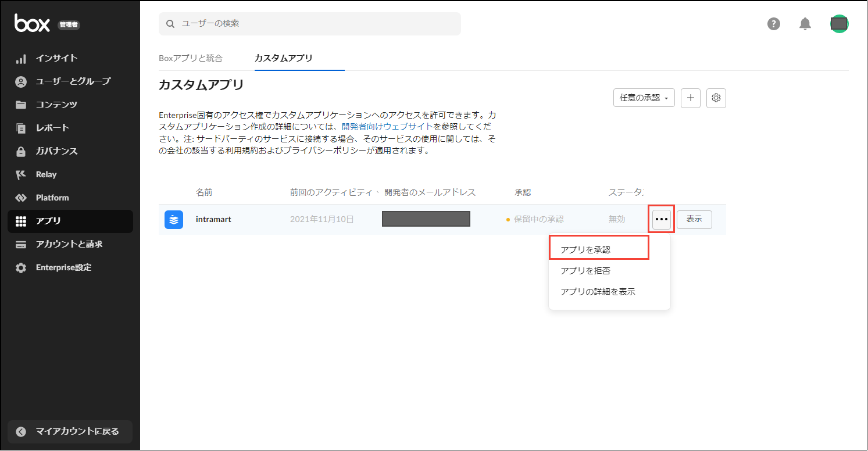Screen dimensions: 868x451
Task: Switch to the Boxアプリと統合 tab
Action: click(x=190, y=58)
